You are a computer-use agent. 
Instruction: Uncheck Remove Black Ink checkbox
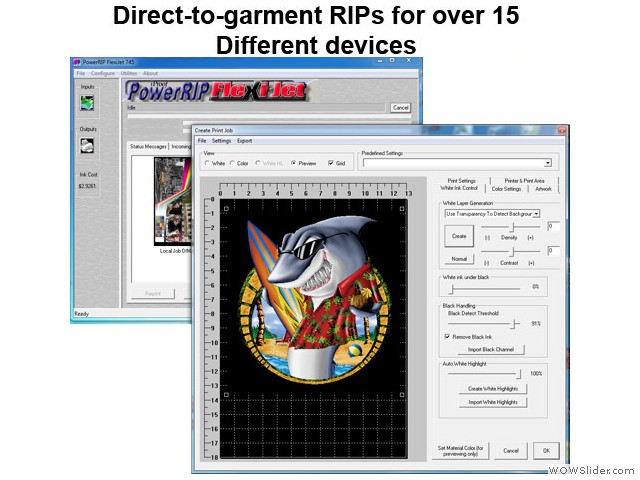(447, 336)
